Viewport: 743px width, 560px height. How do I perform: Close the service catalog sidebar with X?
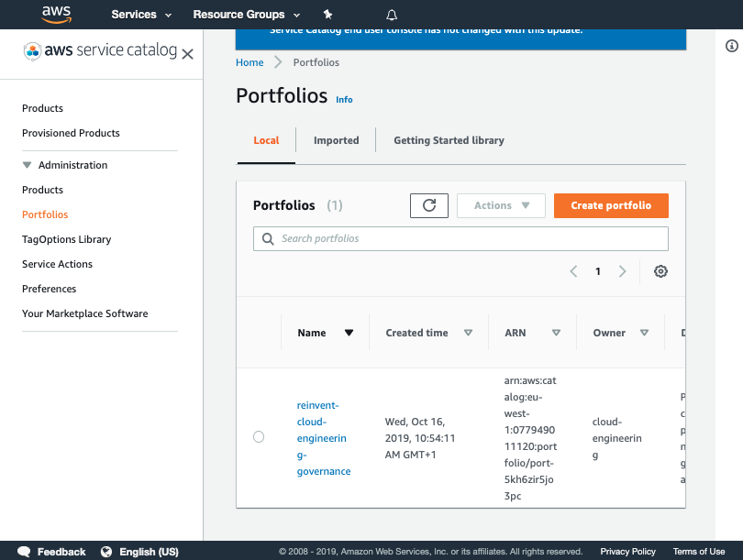(188, 54)
